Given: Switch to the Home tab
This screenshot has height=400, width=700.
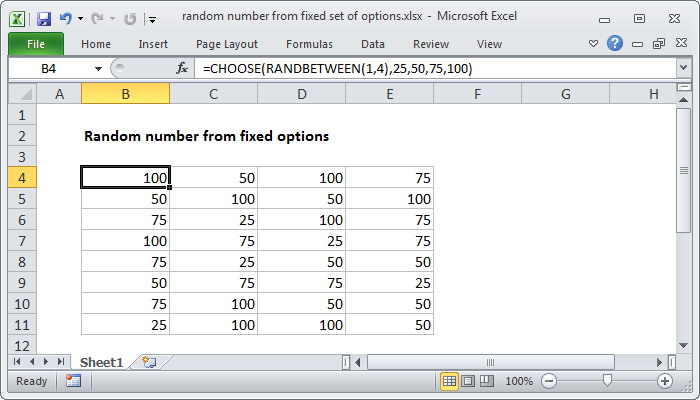Looking at the screenshot, I should click(x=96, y=44).
